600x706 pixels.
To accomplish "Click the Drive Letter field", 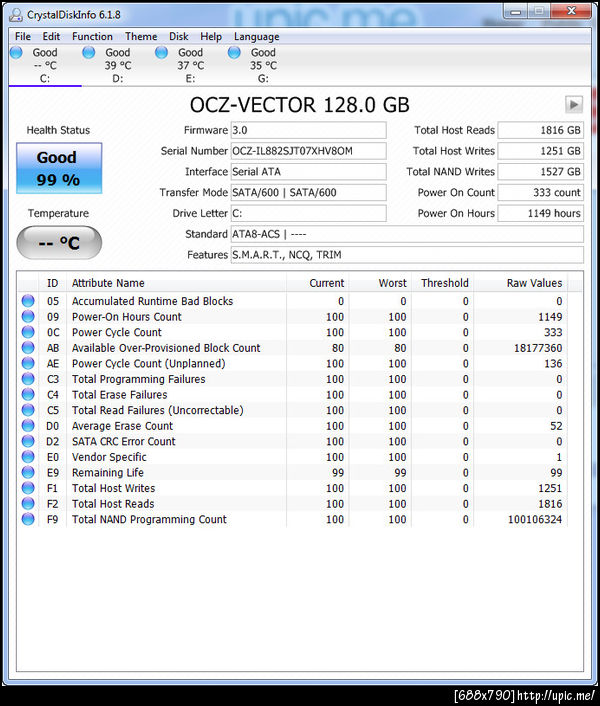I will click(x=308, y=213).
